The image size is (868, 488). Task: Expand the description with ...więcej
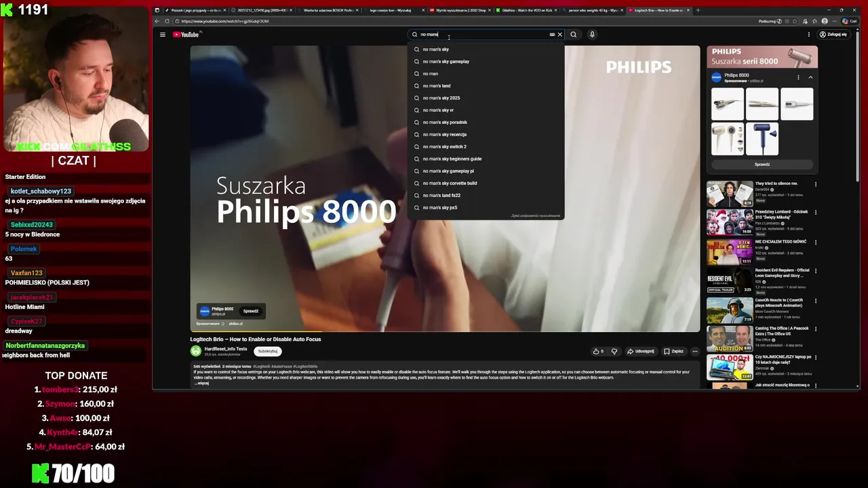click(202, 383)
